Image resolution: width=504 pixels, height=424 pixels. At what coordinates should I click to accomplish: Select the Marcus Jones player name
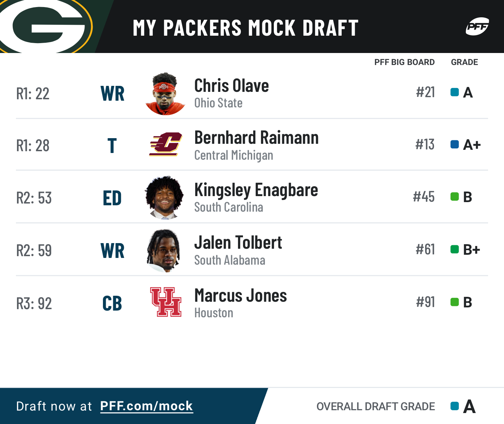pos(241,296)
